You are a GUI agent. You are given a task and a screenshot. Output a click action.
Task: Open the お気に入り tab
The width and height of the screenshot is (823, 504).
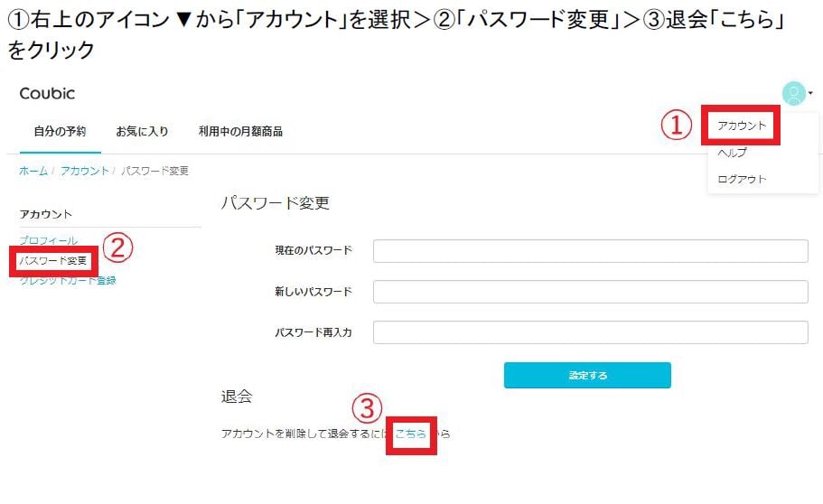click(142, 131)
